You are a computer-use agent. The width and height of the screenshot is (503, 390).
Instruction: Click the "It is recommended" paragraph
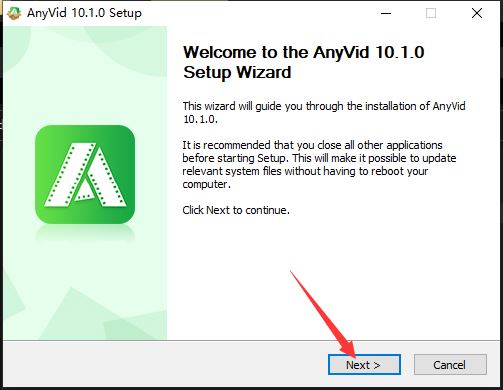coord(319,165)
